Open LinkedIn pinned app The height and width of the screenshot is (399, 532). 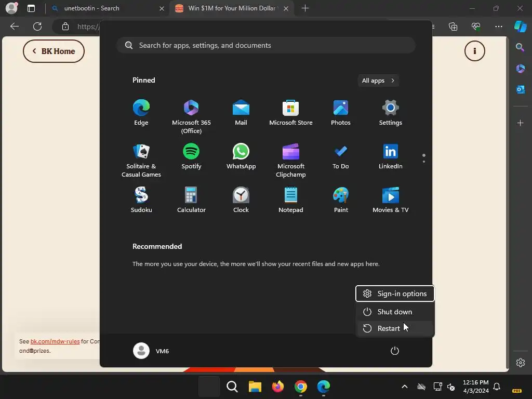pos(391,156)
